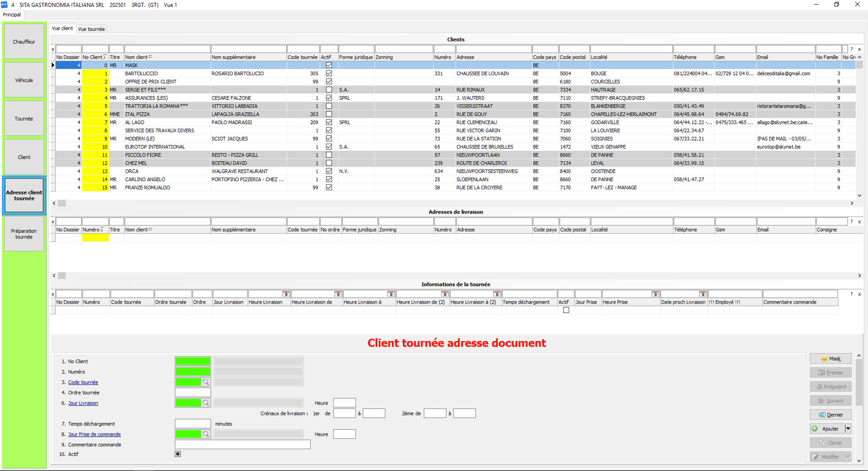
Task: Clear filters with x in Clients grid
Action: coord(53,49)
